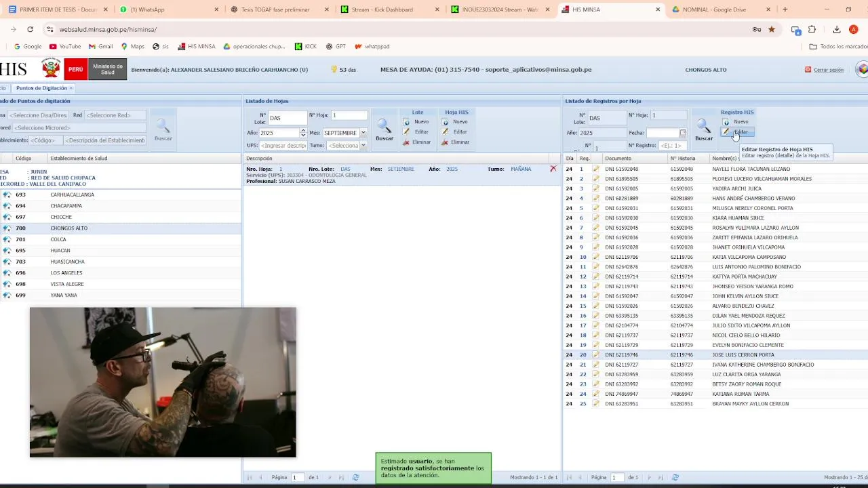This screenshot has width=868, height=488.
Task: Open edit pencil for BRAYAN MAYKY AYLLON CERRON
Action: click(596, 403)
